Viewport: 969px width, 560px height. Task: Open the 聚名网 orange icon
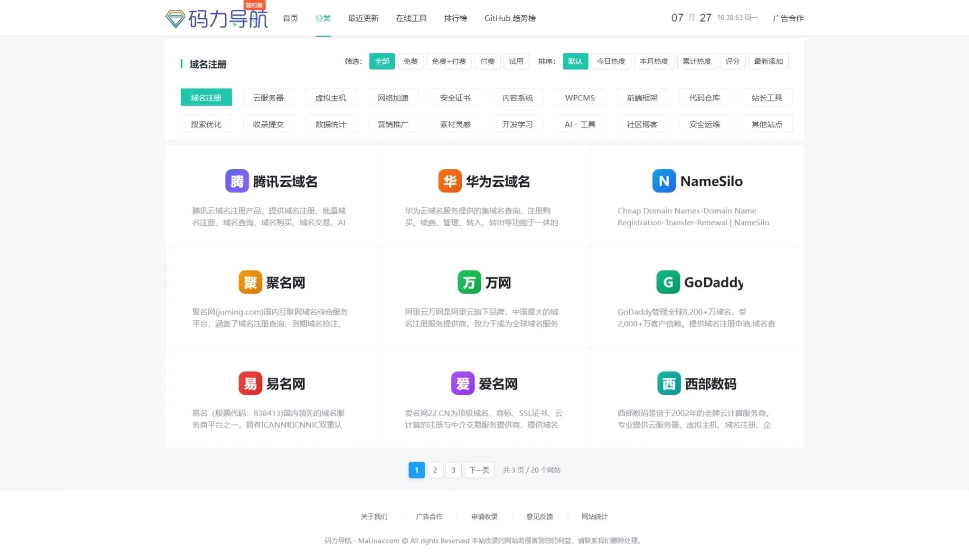(x=250, y=282)
